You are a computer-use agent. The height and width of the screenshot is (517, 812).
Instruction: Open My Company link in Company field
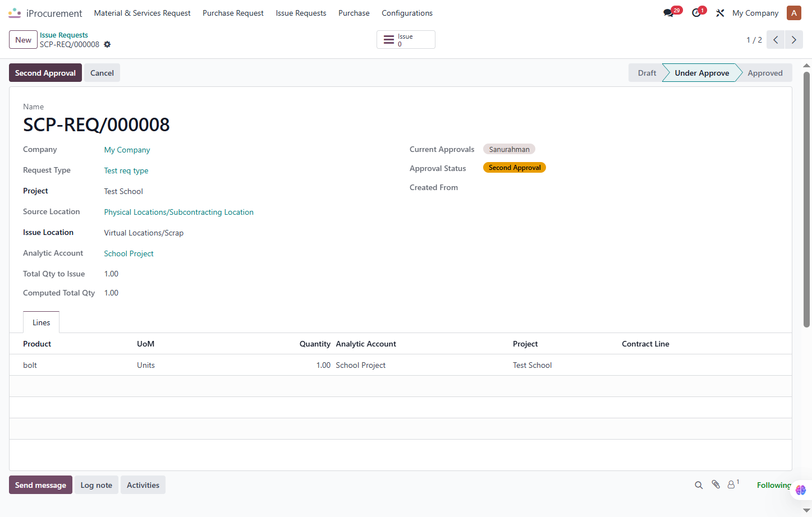(127, 150)
